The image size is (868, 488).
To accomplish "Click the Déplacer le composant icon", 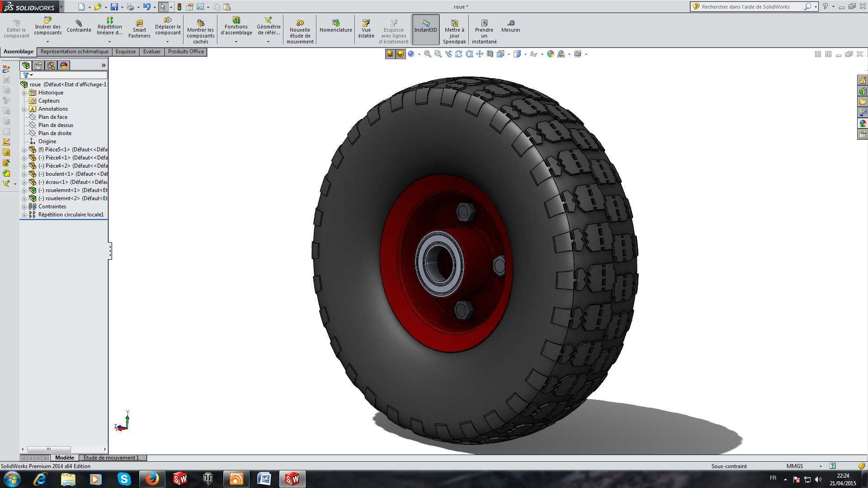I will tap(168, 20).
